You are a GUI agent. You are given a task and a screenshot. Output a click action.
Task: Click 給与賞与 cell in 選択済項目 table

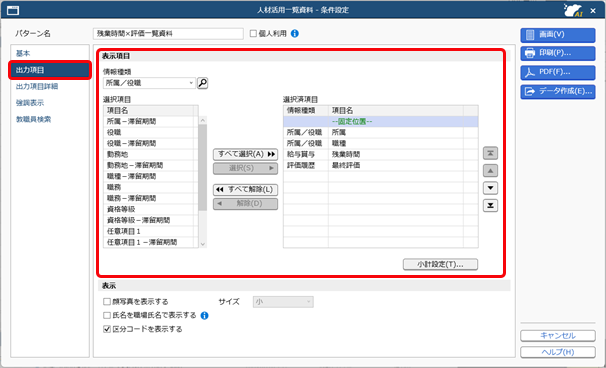click(306, 154)
